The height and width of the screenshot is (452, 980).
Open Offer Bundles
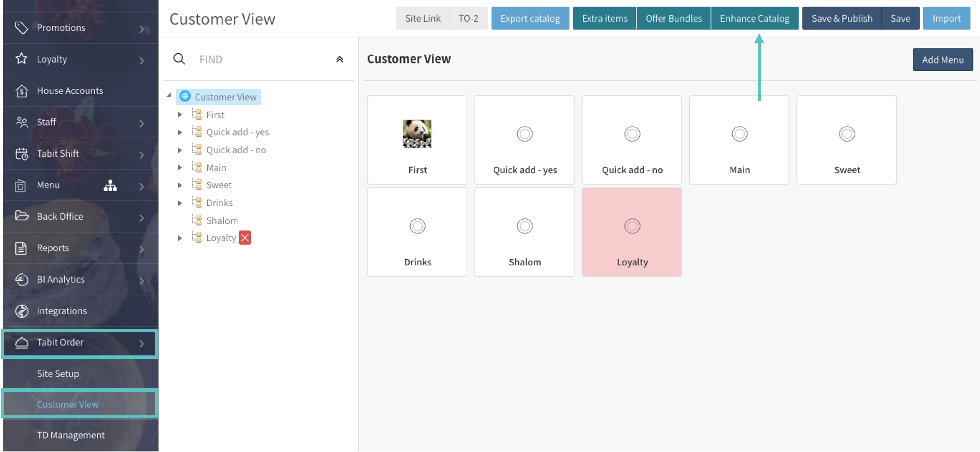click(673, 18)
